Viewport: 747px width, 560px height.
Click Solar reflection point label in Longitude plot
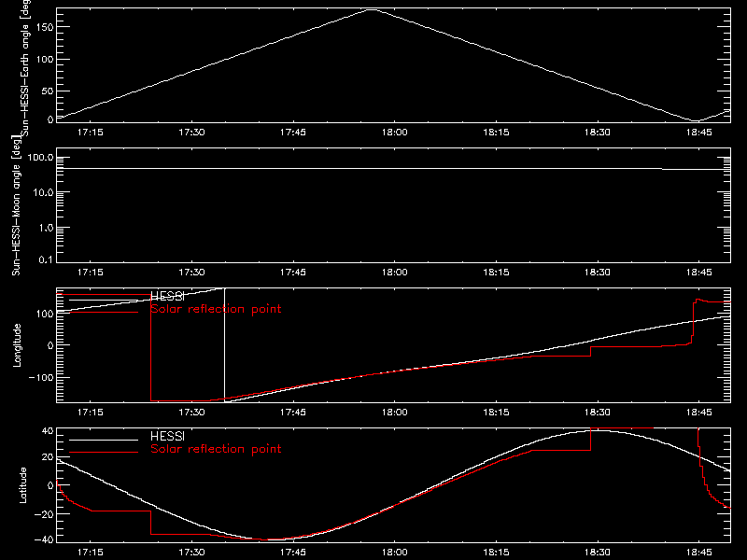[216, 309]
